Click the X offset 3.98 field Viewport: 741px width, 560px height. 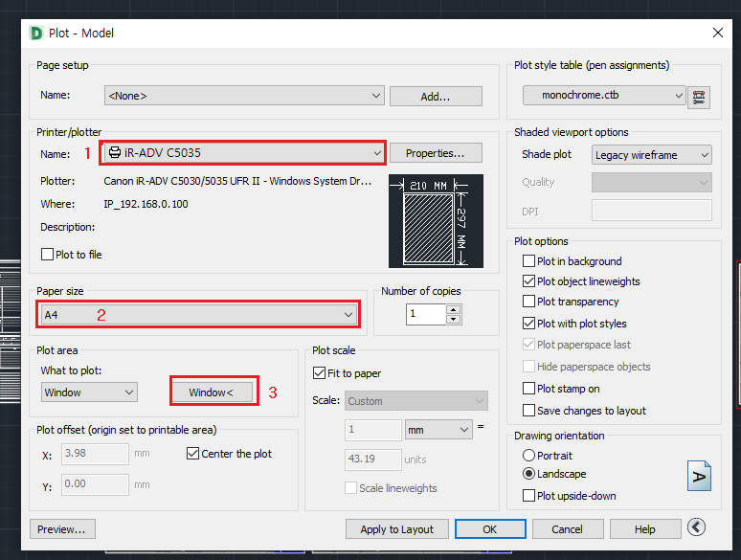tap(95, 454)
